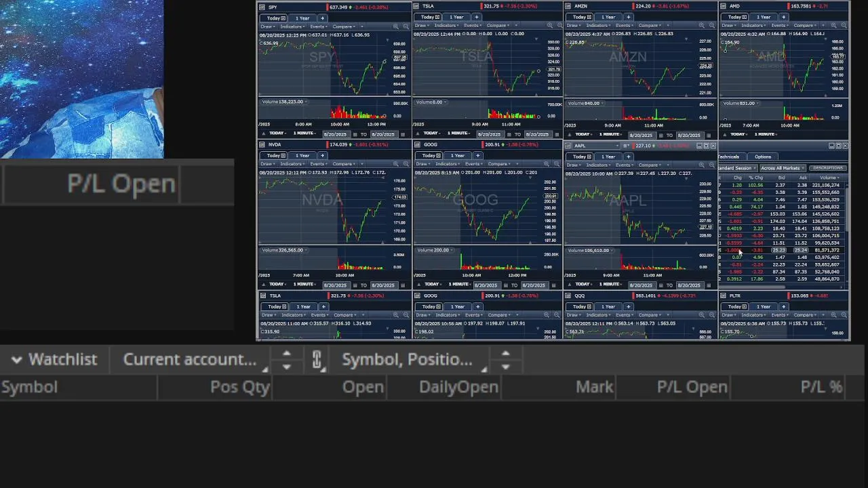Open SPY Draw dropdown

click(x=267, y=26)
